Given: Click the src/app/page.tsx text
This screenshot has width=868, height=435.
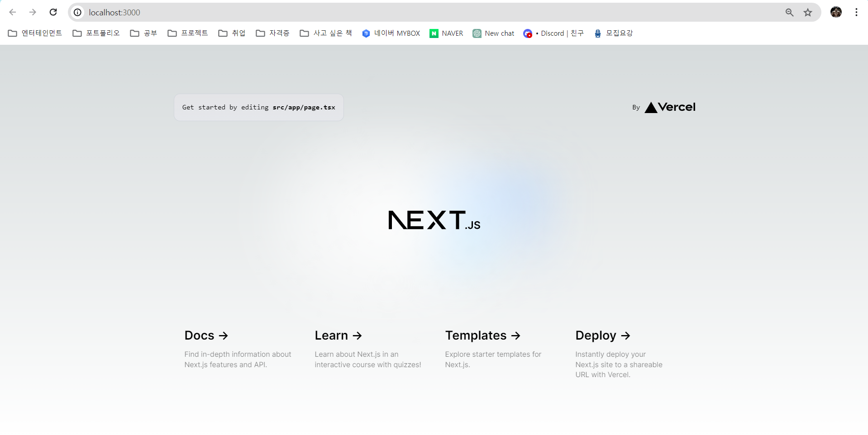Looking at the screenshot, I should (304, 107).
